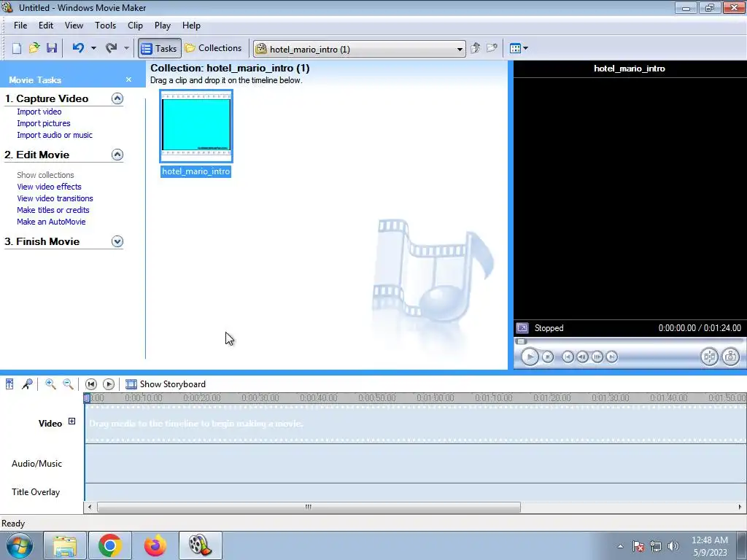Screen dimensions: 747x560
Task: Open the audio levels icon on timeline
Action: 9,384
